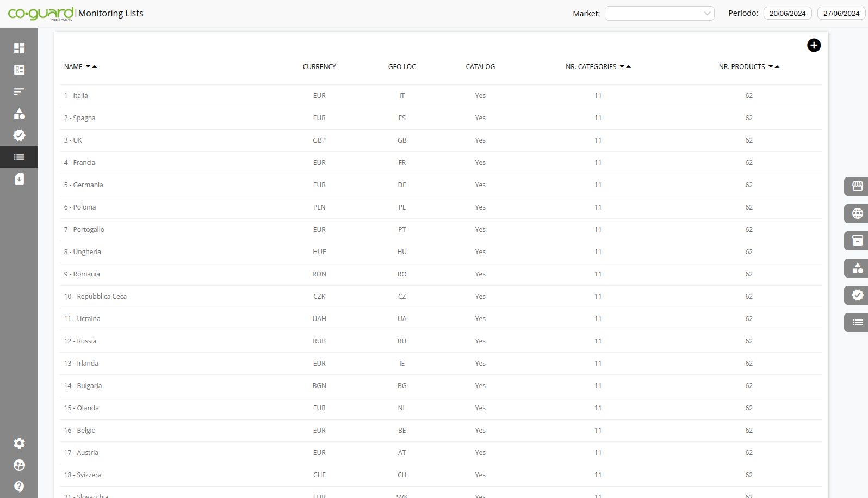Image resolution: width=868 pixels, height=498 pixels.
Task: Add a new monitoring list with plus button
Action: coord(814,45)
